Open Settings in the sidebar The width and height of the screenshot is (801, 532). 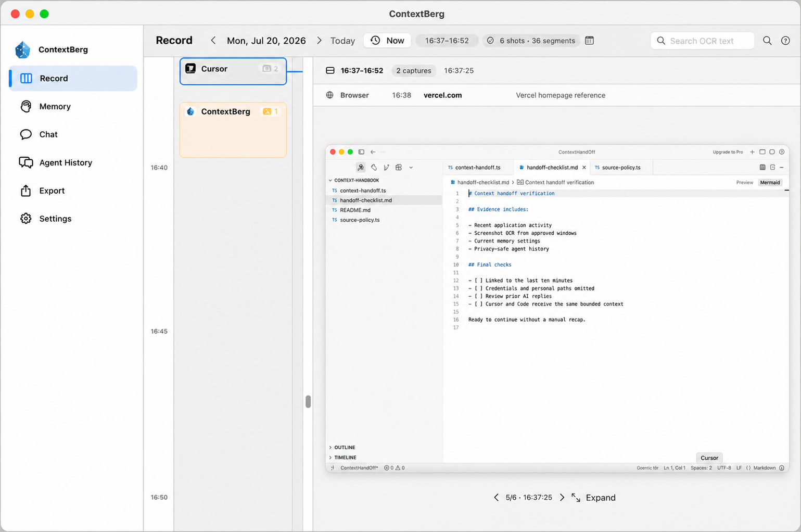tap(73, 219)
